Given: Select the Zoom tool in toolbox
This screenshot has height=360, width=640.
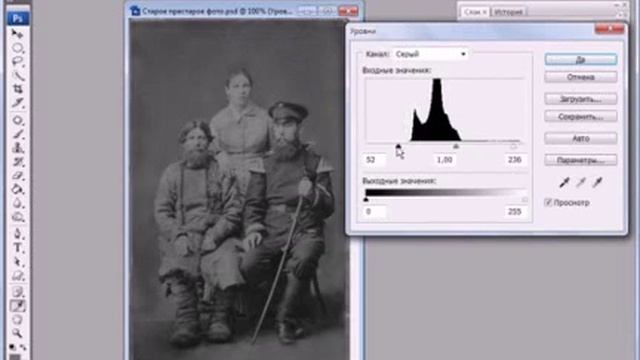Looking at the screenshot, I should [18, 333].
